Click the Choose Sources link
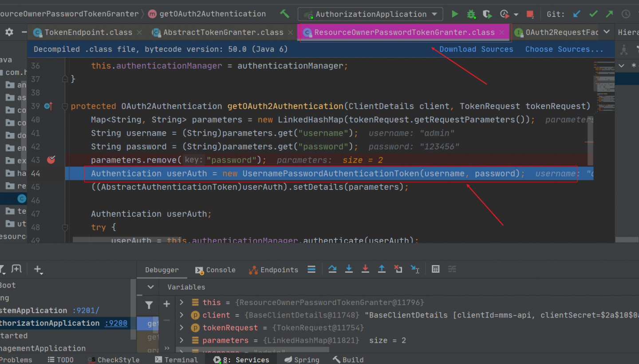Viewport: 639px width, 364px height. (564, 49)
